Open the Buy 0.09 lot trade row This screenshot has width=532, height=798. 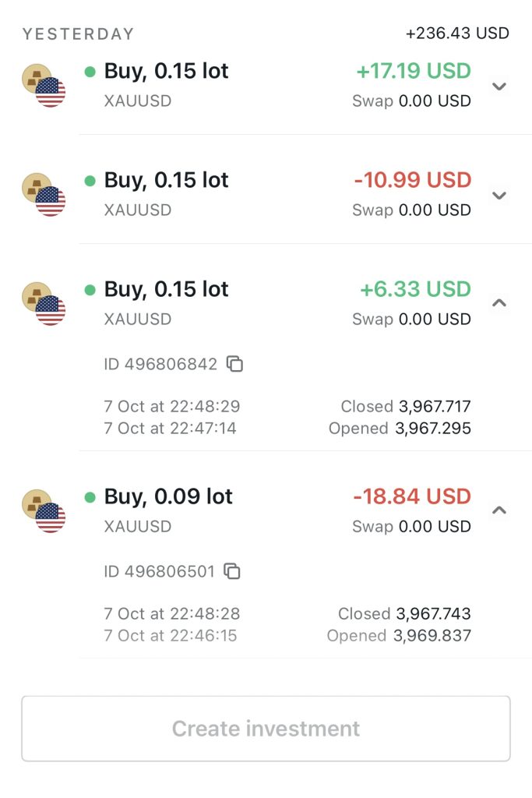(168, 497)
